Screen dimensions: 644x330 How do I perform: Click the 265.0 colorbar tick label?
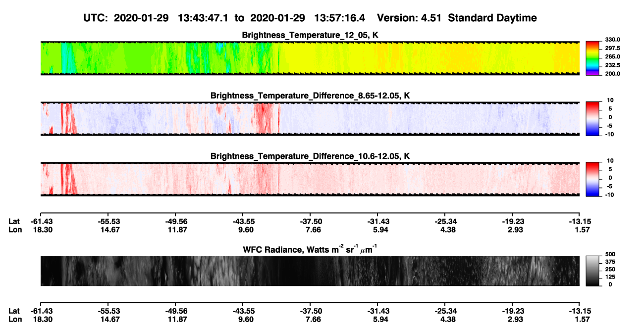(613, 57)
